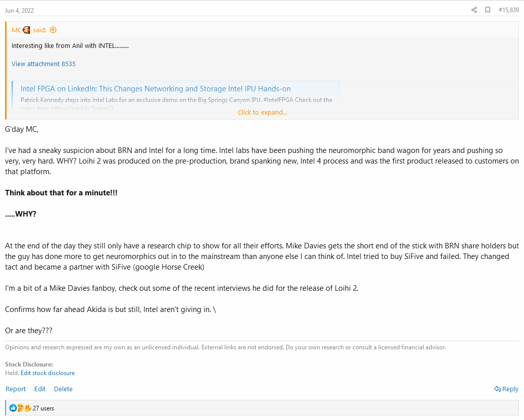Jump to MC's original quoted post arrow

(53, 30)
